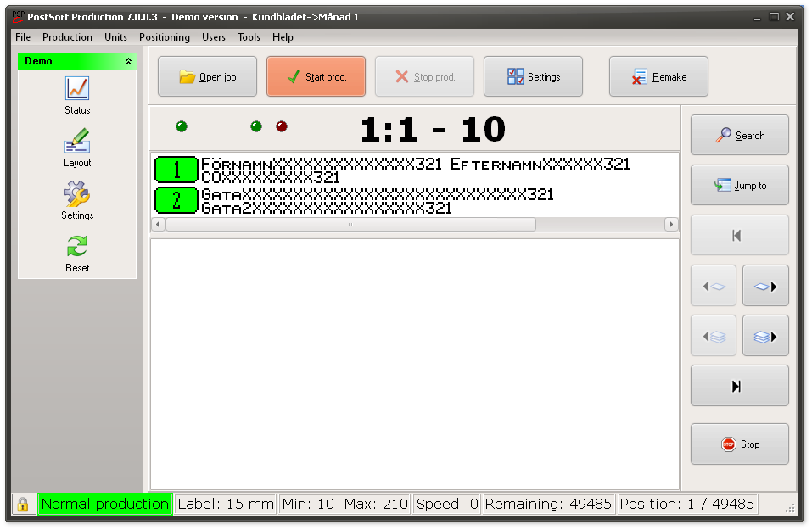Open the Units menu

click(115, 37)
